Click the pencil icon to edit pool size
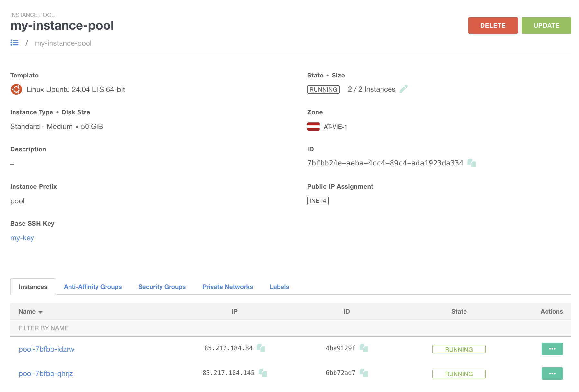This screenshot has height=392, width=579. [x=403, y=89]
